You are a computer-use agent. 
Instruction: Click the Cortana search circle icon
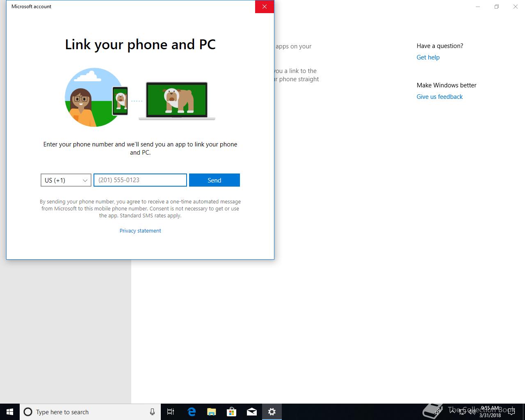28,412
